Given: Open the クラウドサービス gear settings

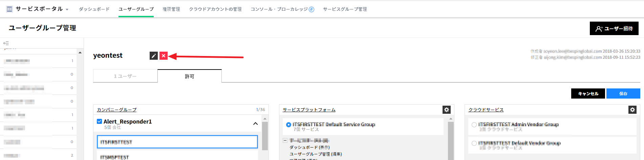Looking at the screenshot, I should point(632,110).
